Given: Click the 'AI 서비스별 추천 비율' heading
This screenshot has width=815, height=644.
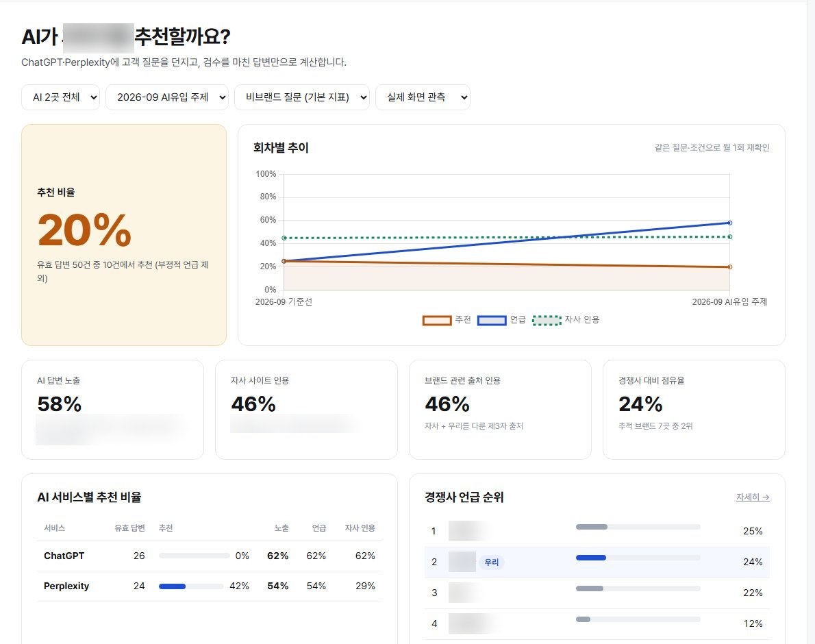Looking at the screenshot, I should 89,497.
